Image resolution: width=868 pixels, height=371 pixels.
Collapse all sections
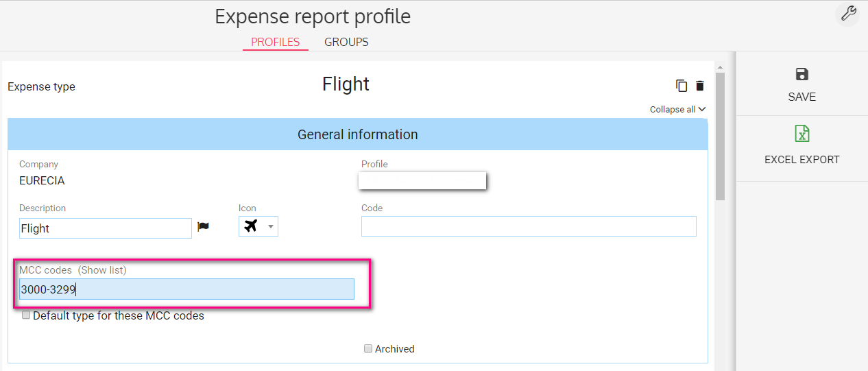point(677,109)
